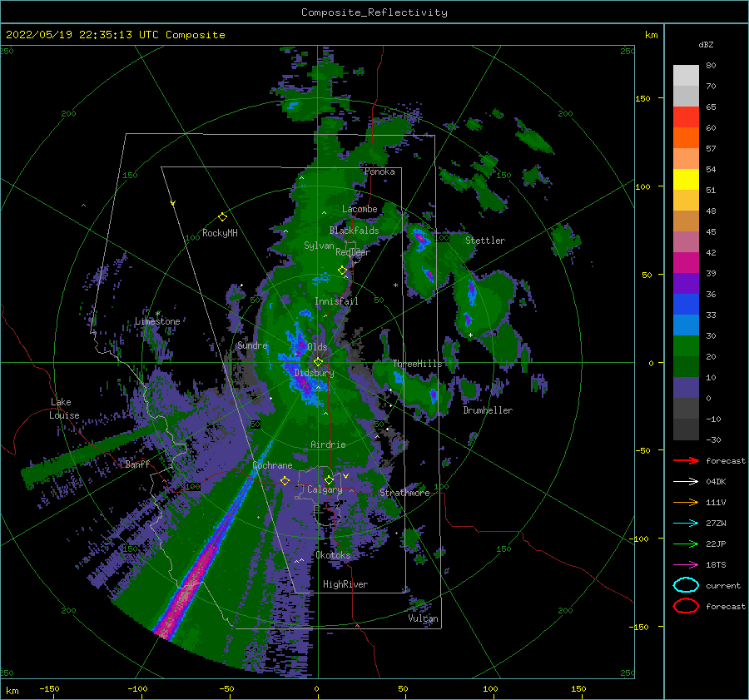Click the magenta 18TS arrow icon

pyautogui.click(x=686, y=565)
